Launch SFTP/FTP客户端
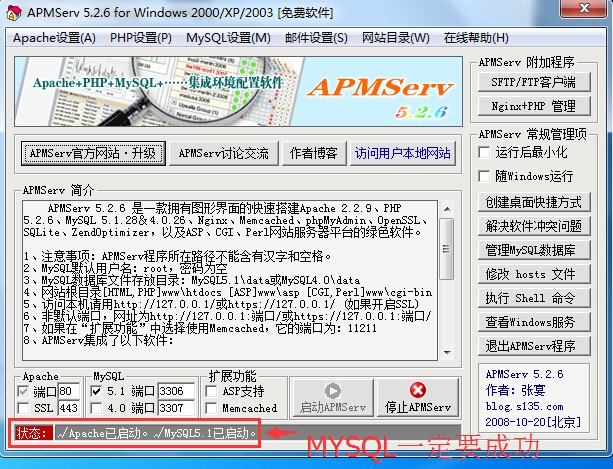The height and width of the screenshot is (469, 613). 534,82
